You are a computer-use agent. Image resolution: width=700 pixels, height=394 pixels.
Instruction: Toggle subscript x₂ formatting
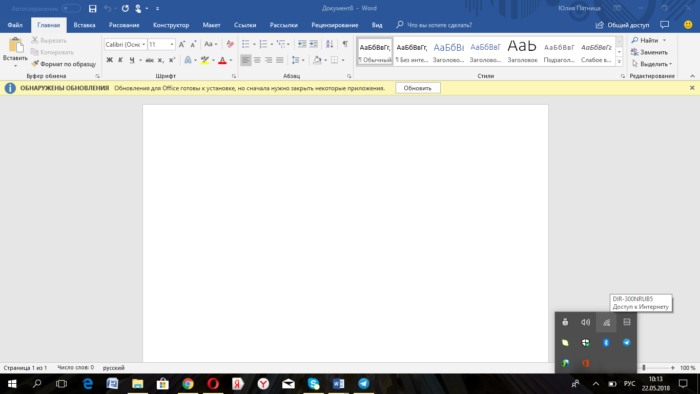click(161, 60)
